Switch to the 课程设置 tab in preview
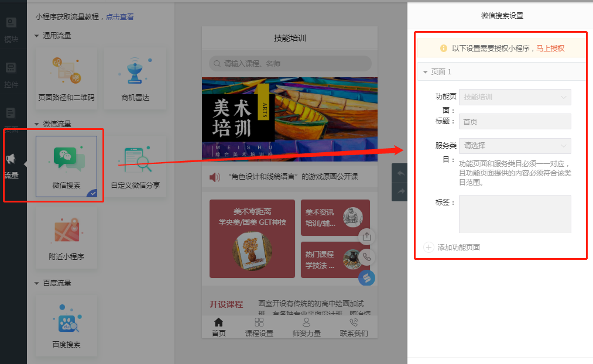This screenshot has height=364, width=593. tap(259, 328)
